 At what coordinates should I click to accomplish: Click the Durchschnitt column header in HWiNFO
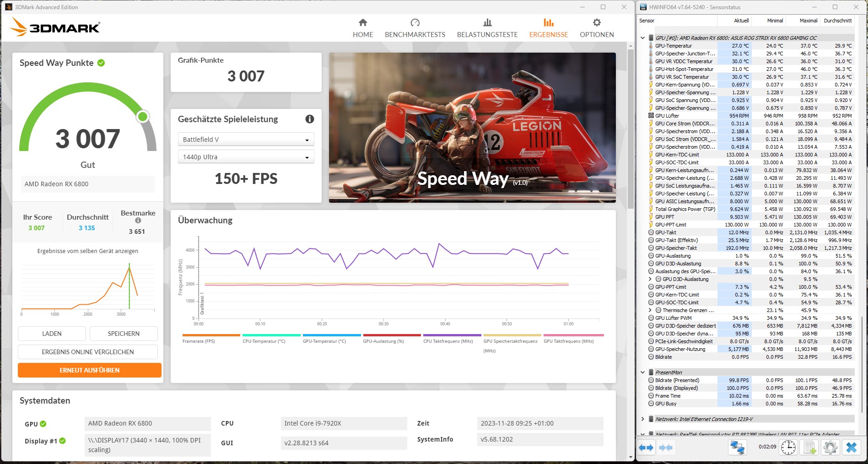[837, 21]
